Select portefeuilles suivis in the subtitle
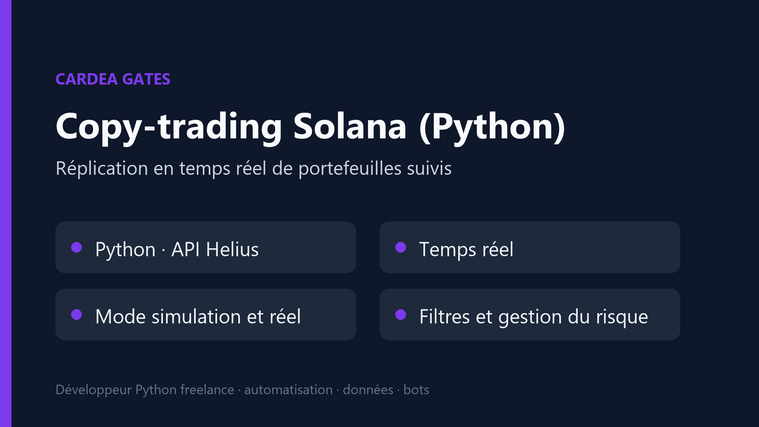 tap(375, 169)
